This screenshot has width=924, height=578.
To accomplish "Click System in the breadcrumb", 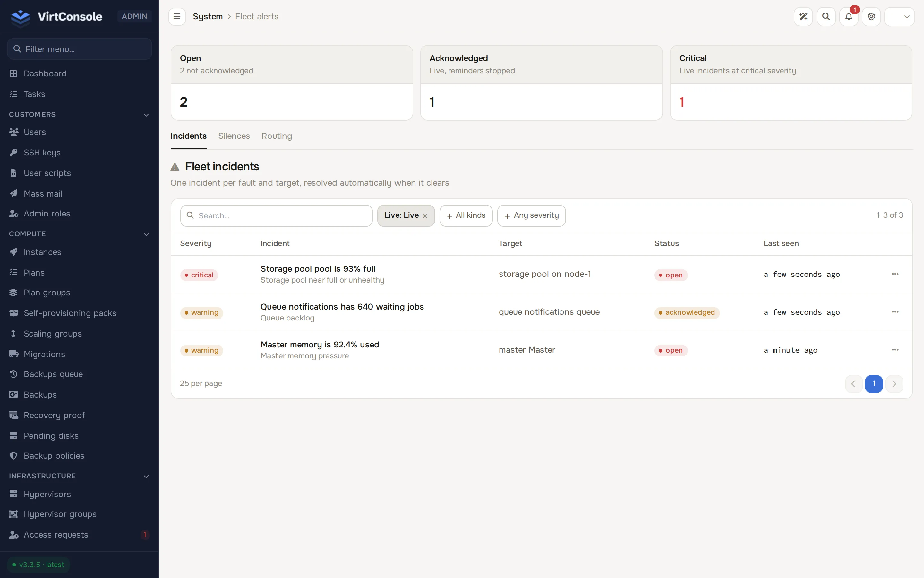I will pos(208,16).
